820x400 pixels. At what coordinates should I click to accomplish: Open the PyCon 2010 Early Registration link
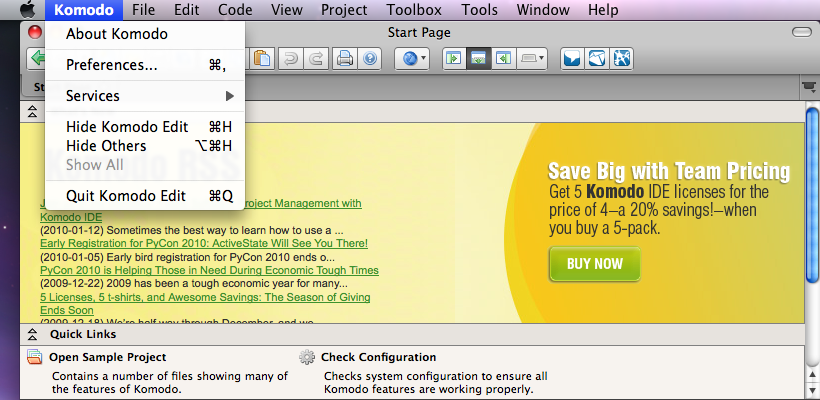coord(204,243)
